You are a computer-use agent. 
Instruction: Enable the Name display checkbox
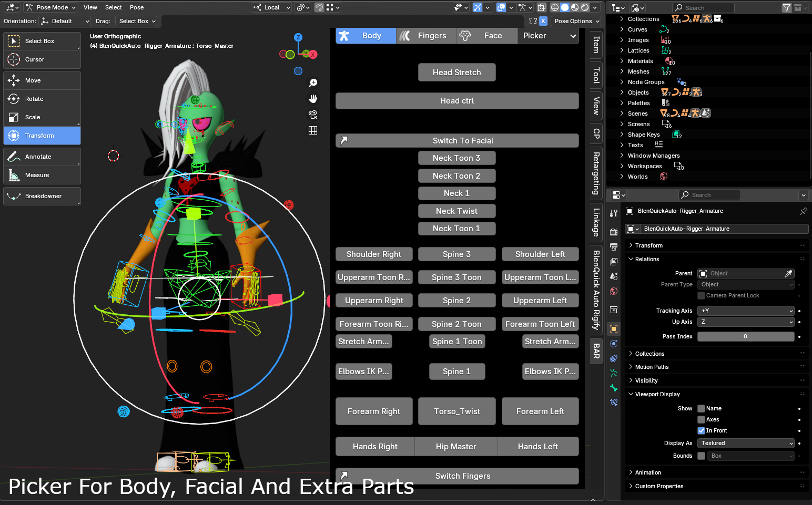pos(702,408)
